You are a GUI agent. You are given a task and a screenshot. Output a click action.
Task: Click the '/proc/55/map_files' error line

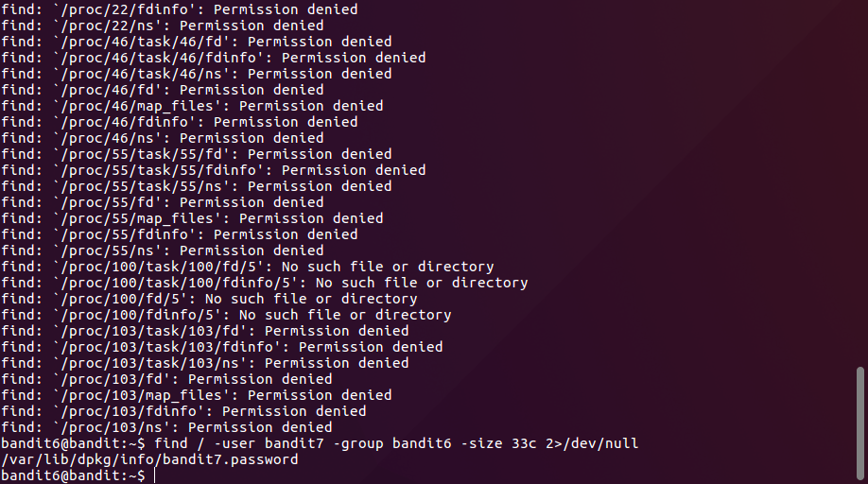(x=192, y=218)
